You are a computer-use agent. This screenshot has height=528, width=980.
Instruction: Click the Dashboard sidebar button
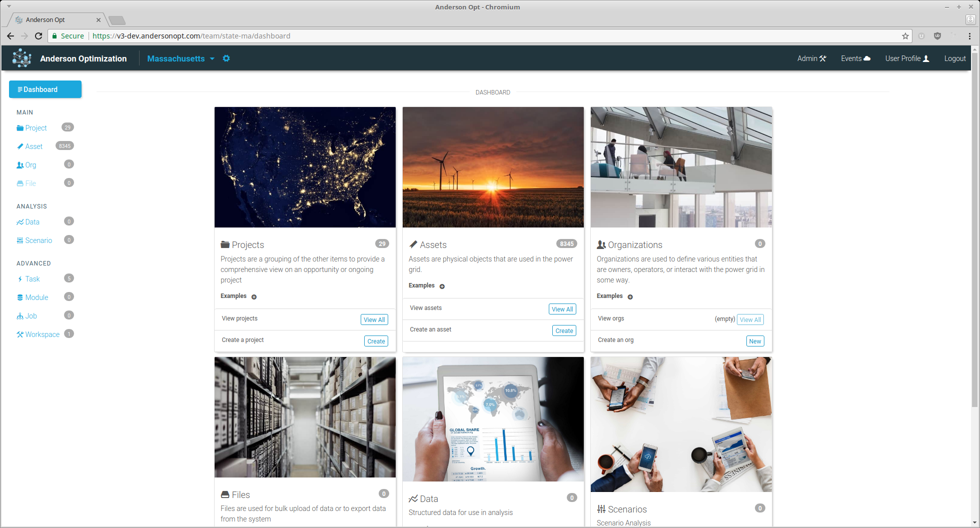(x=45, y=89)
